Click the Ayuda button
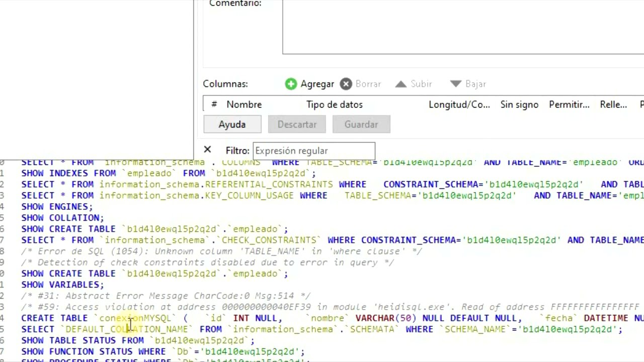Image resolution: width=644 pixels, height=362 pixels. [x=232, y=124]
